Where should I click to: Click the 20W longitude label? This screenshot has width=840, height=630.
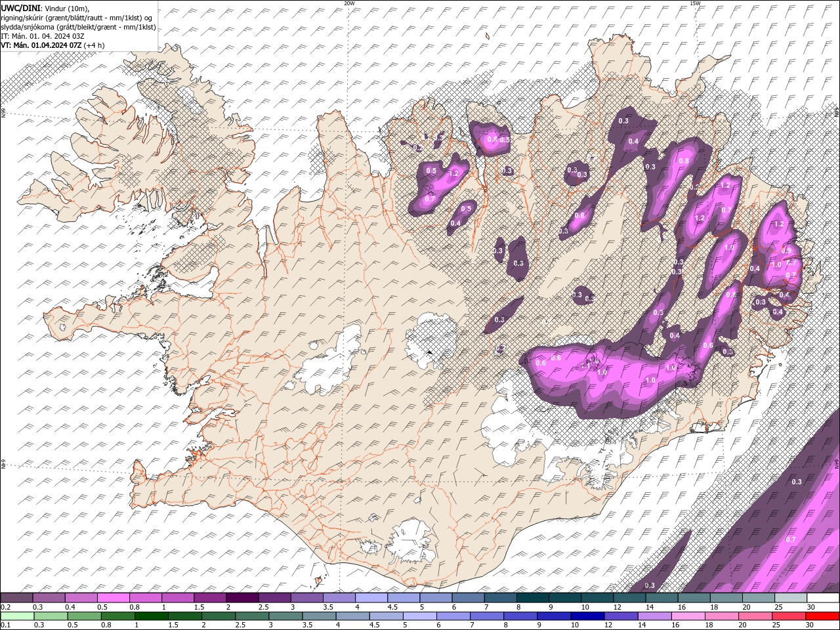[x=349, y=3]
